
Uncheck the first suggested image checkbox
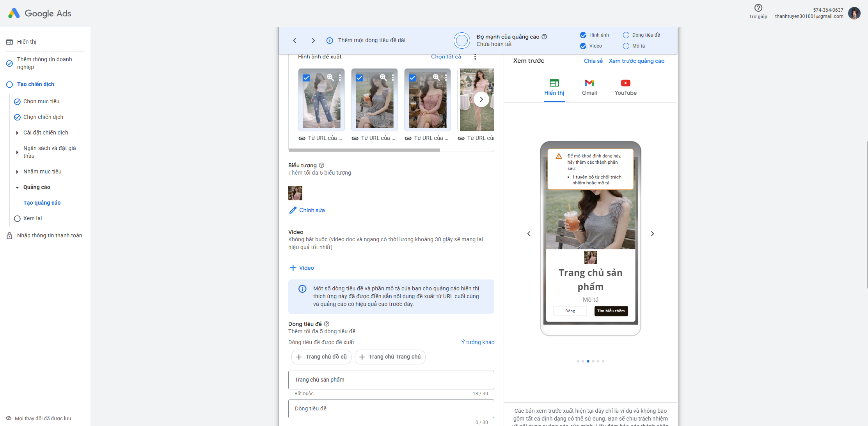point(306,78)
